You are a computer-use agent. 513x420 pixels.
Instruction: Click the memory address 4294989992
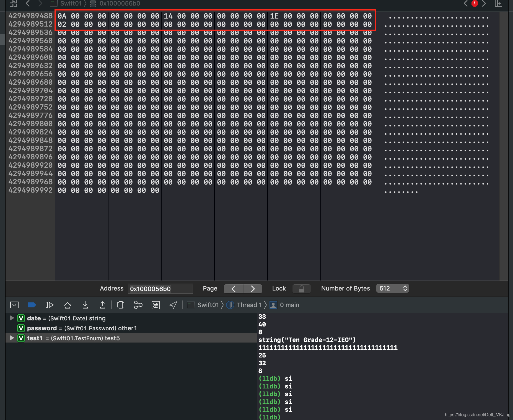[x=30, y=190]
